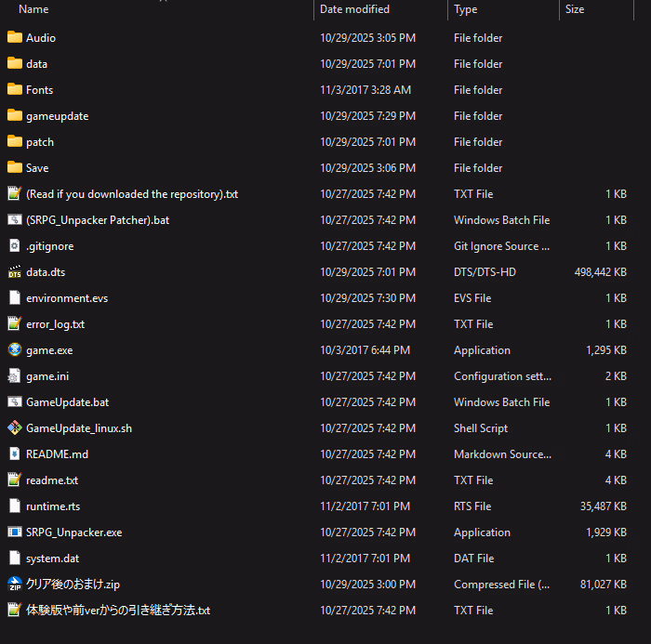This screenshot has height=644, width=651.
Task: Sort files by Name column header
Action: [x=33, y=9]
